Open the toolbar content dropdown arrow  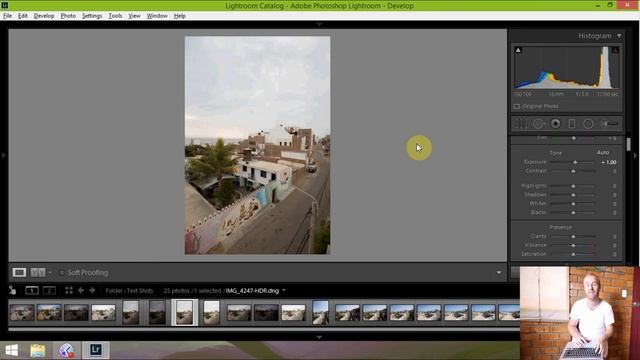(x=499, y=272)
